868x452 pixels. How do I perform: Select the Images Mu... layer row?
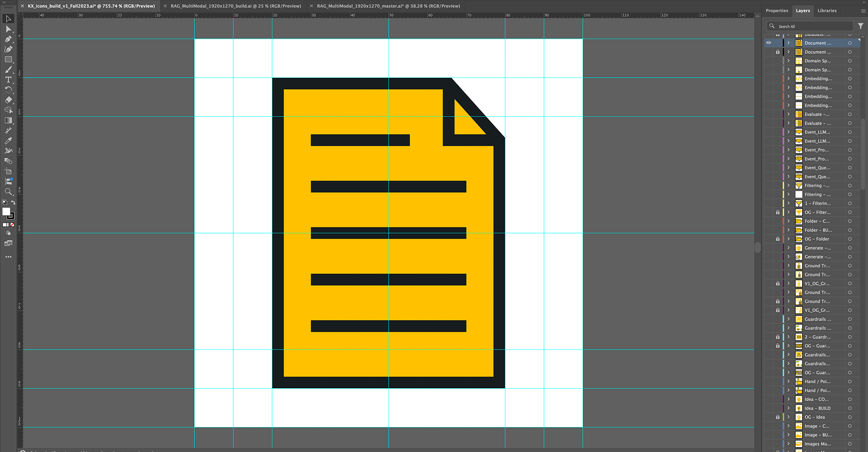812,444
